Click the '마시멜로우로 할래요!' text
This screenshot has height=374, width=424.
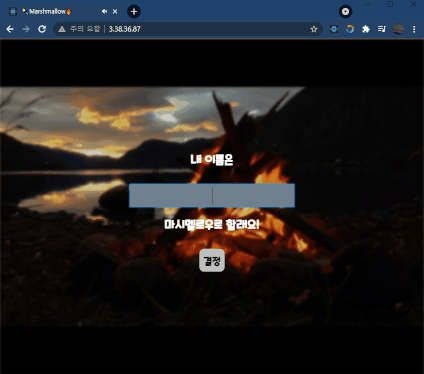coord(212,224)
